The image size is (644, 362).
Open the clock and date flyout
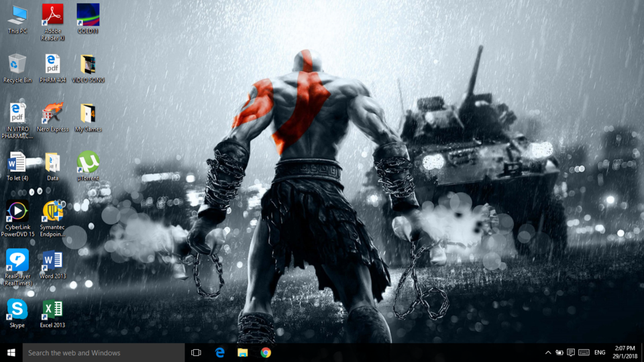(x=625, y=353)
